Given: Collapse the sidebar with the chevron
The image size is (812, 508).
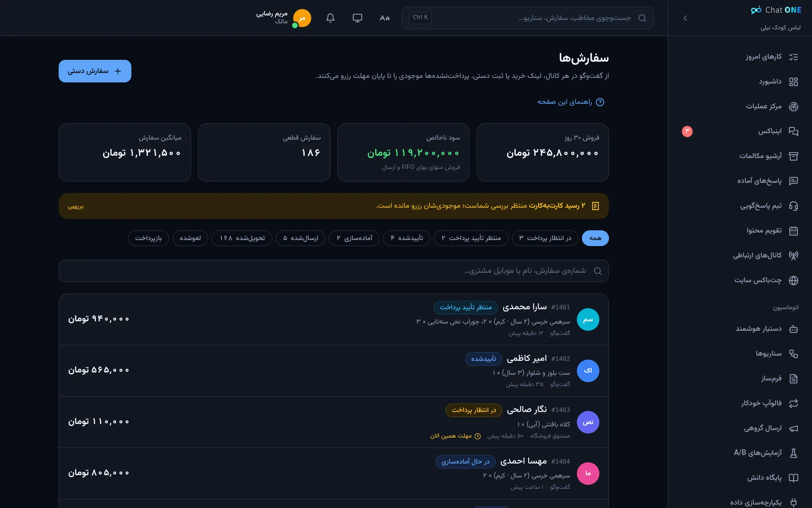Looking at the screenshot, I should coord(685,18).
